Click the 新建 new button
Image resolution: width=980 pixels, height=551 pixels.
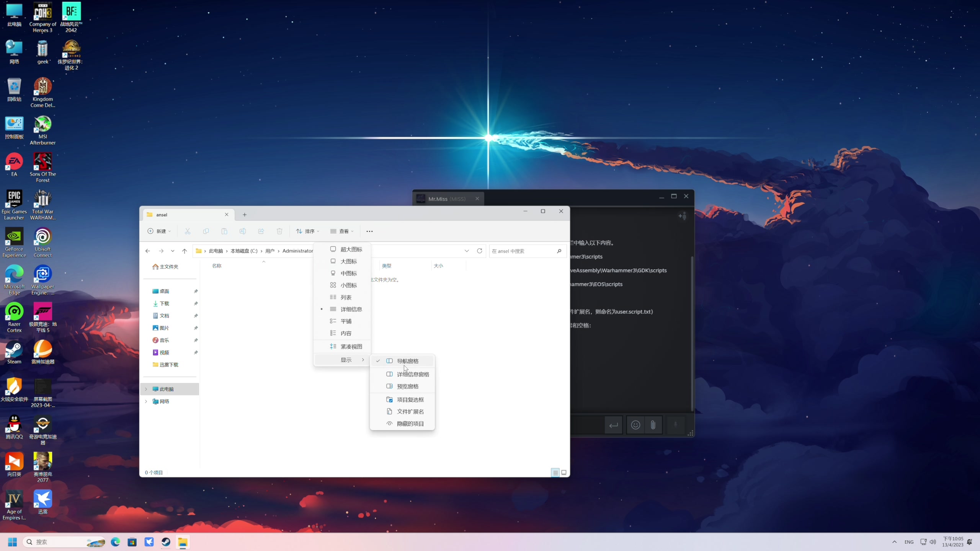point(159,231)
